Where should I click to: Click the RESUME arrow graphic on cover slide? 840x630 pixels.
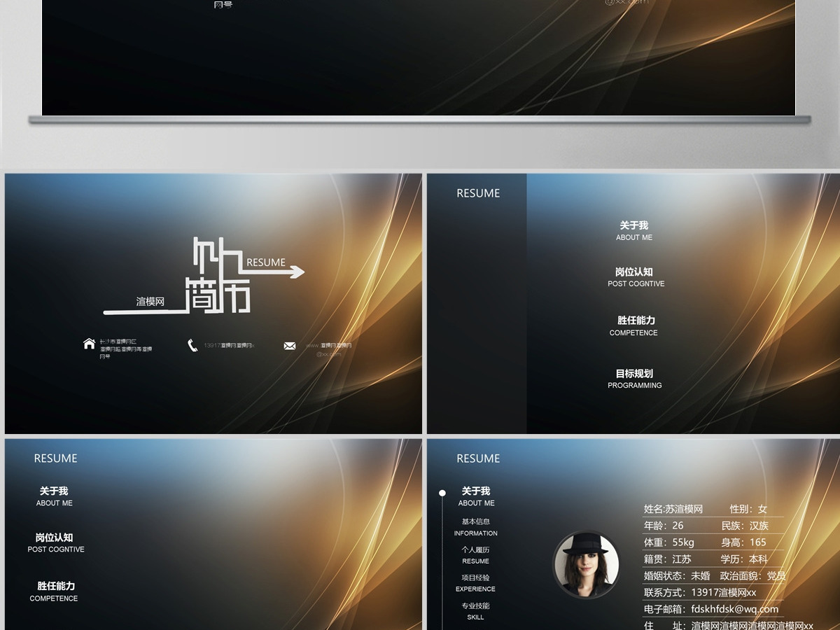274,267
